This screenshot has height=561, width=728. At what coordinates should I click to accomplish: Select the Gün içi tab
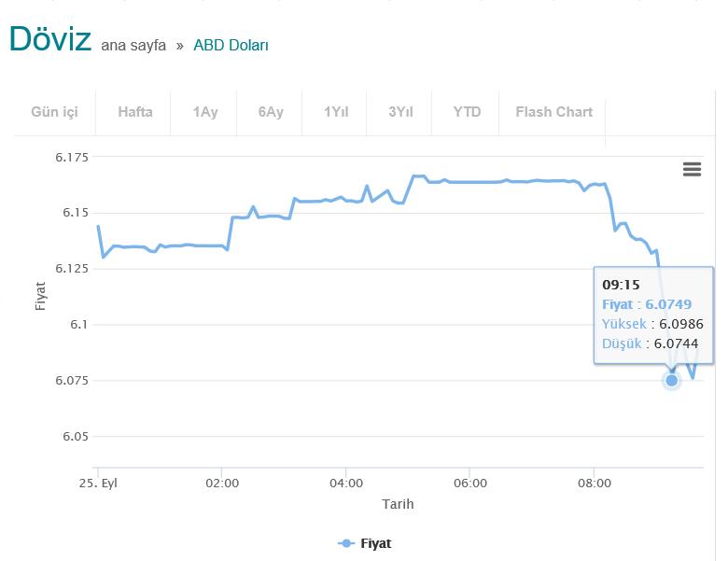(x=54, y=112)
